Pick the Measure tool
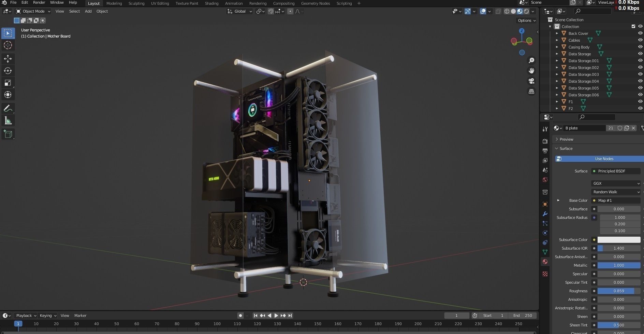 (8, 121)
